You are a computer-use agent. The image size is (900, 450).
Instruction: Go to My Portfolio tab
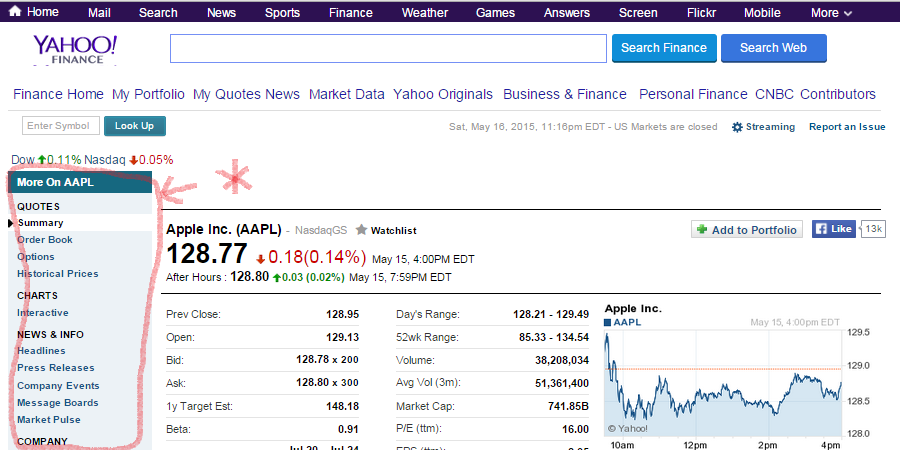[149, 94]
